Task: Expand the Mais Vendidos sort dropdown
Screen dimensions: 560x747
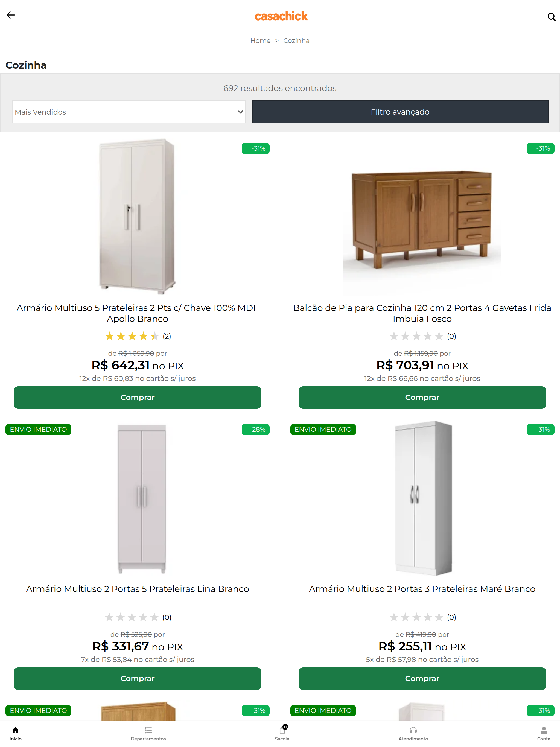Action: point(129,112)
